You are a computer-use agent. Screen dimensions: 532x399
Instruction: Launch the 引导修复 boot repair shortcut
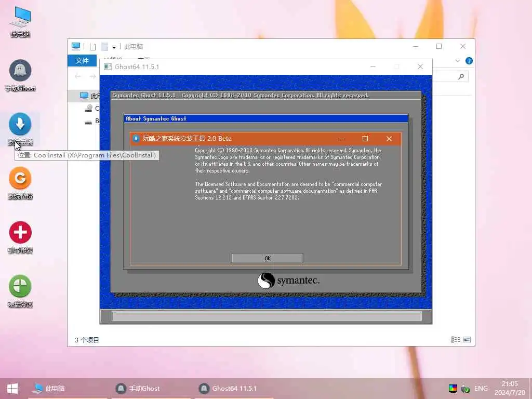pos(20,237)
